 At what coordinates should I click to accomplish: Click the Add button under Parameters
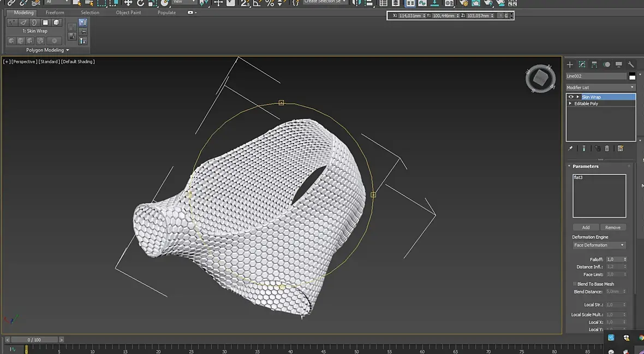coord(586,227)
